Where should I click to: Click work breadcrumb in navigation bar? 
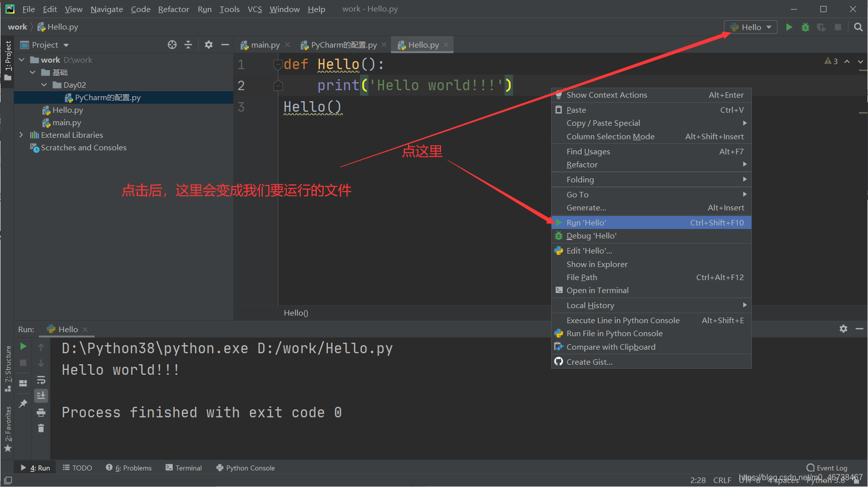(x=18, y=27)
